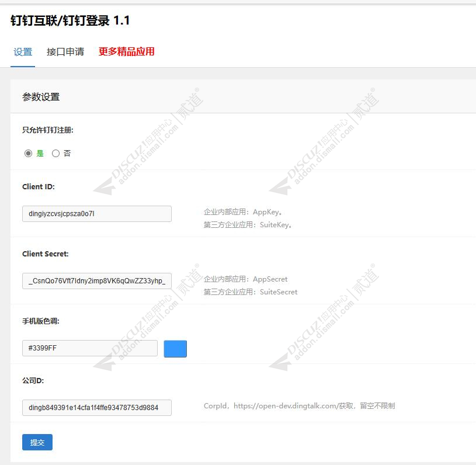Click the 参数设置 section heading
Screen dimensions: 476x465
click(41, 97)
